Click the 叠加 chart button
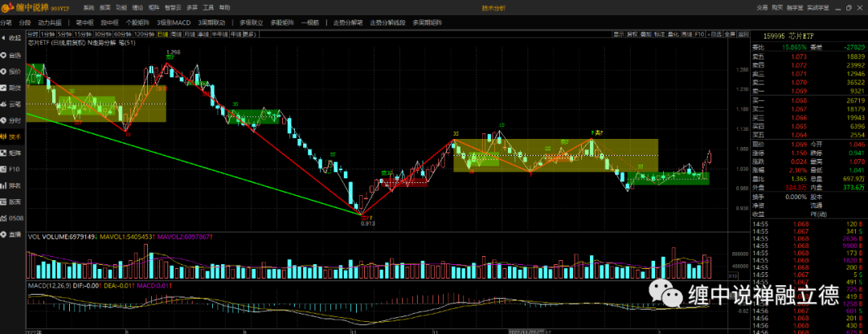 646,35
